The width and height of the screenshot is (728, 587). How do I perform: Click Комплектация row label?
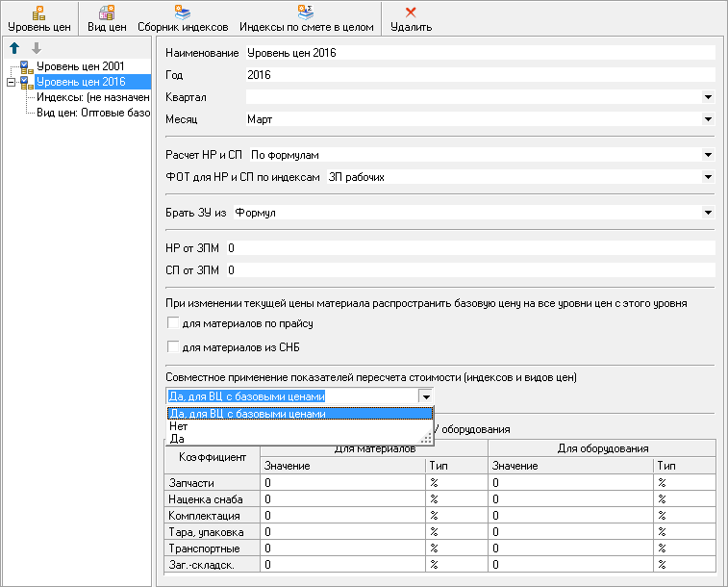tap(213, 515)
